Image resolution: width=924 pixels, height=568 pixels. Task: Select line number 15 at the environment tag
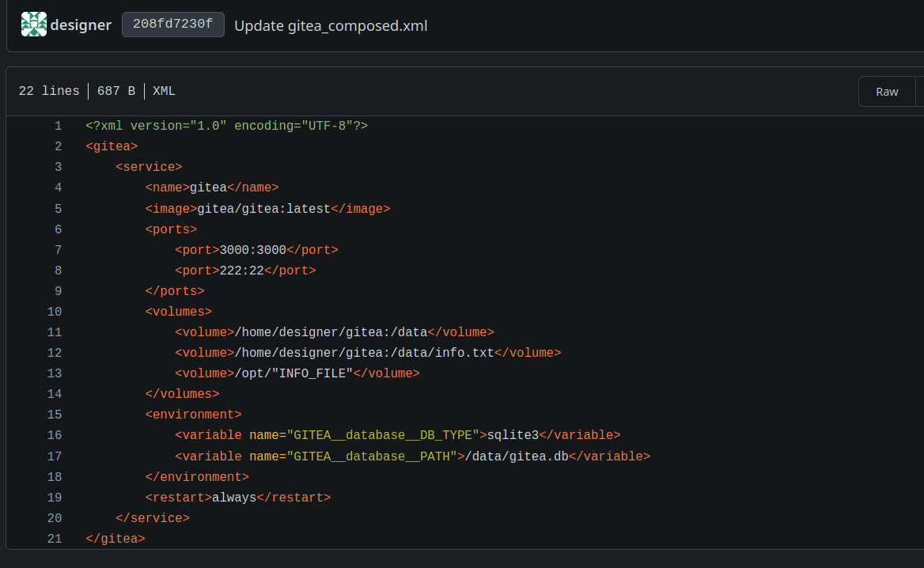coord(55,415)
